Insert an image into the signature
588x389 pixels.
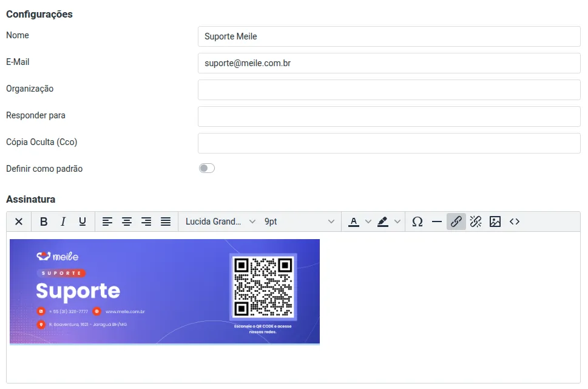[495, 222]
